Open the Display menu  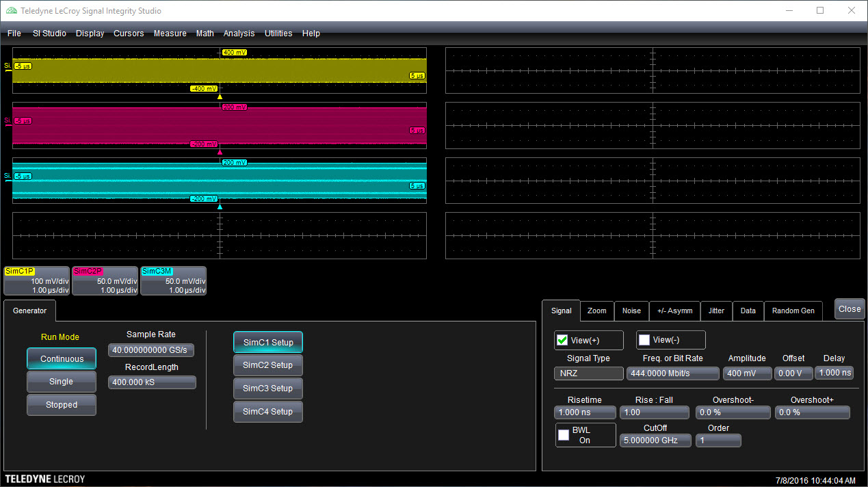click(90, 34)
